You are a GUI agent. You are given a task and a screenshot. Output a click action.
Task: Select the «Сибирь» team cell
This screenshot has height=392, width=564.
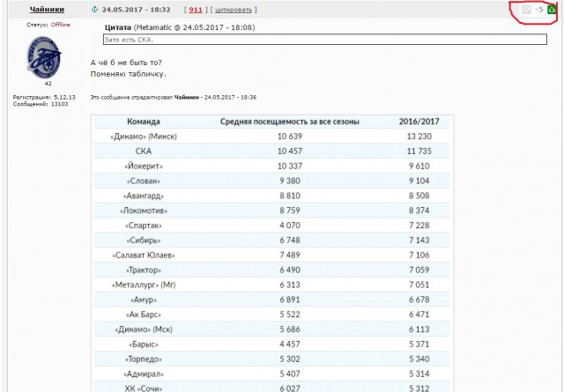[x=144, y=240]
